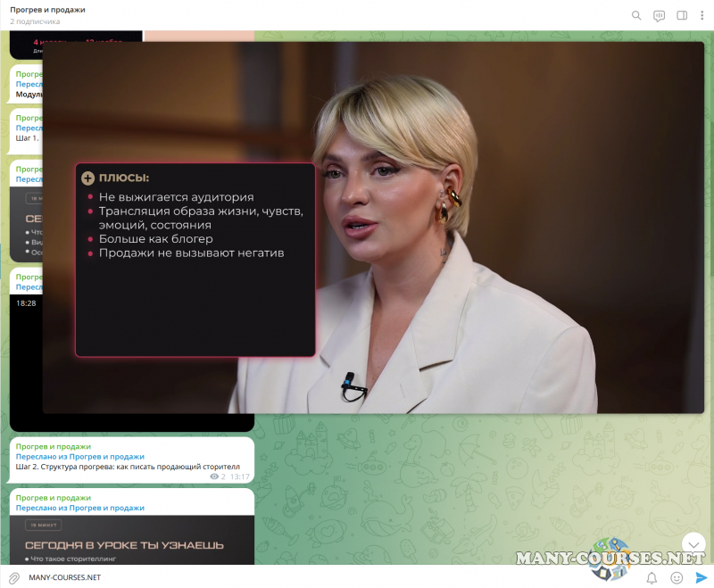714x588 pixels.
Task: Open the Прогрев и продажи channel header
Action: click(x=48, y=10)
